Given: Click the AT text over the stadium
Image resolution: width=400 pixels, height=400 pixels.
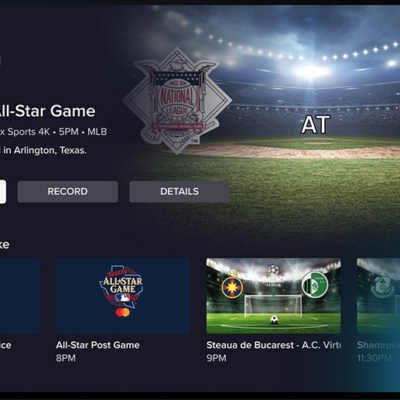Looking at the screenshot, I should 316,125.
